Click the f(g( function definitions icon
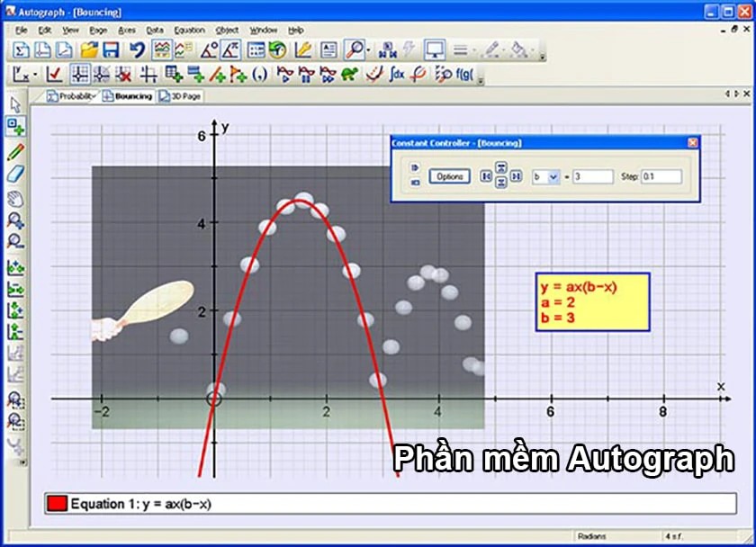This screenshot has width=756, height=547. [x=463, y=75]
